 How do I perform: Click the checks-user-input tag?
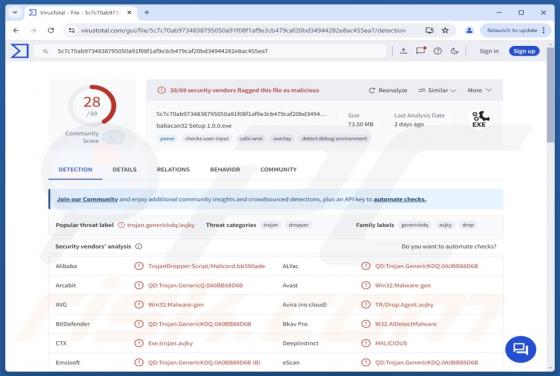pos(207,139)
